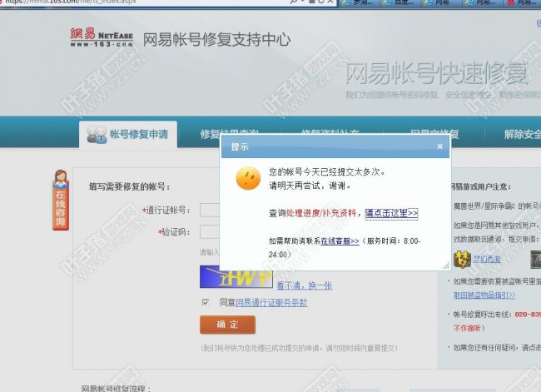Viewport: 541px width, 392px height.
Task: Toggle the 同意 service terms checkbox
Action: pos(206,302)
